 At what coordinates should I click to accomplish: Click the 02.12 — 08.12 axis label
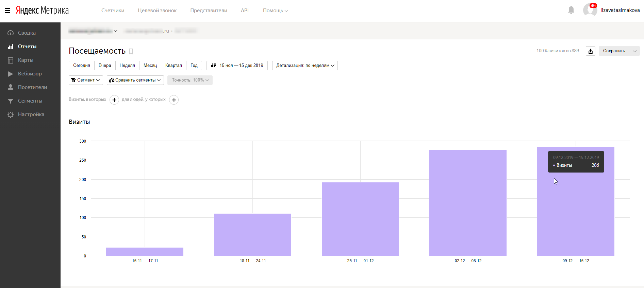[x=468, y=261]
